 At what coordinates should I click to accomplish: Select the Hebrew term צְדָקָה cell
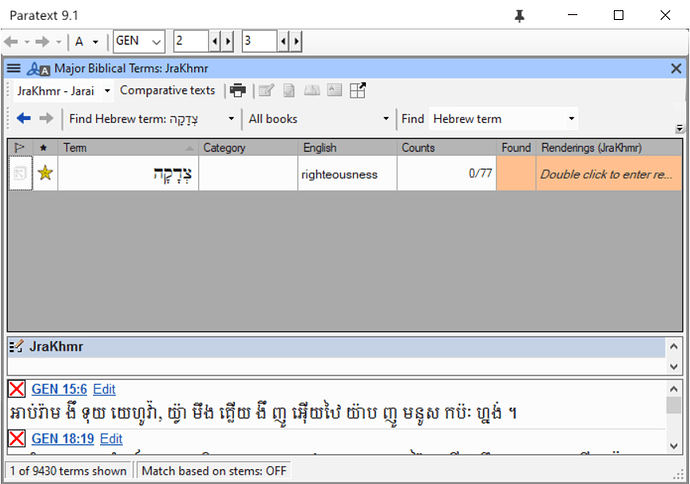coord(128,173)
